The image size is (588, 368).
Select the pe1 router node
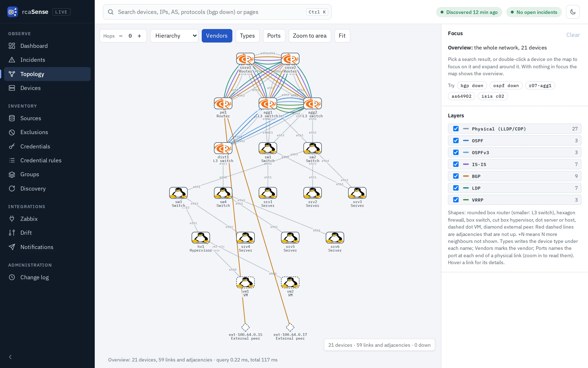223,103
